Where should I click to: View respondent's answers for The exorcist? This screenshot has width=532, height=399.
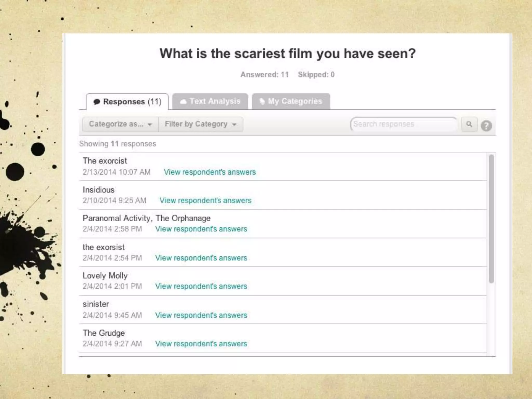point(210,172)
